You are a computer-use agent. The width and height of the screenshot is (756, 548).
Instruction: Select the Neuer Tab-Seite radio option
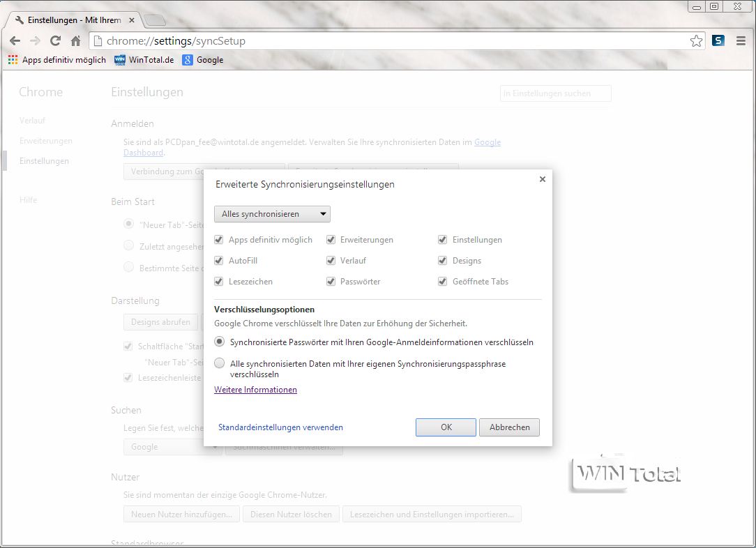point(129,224)
